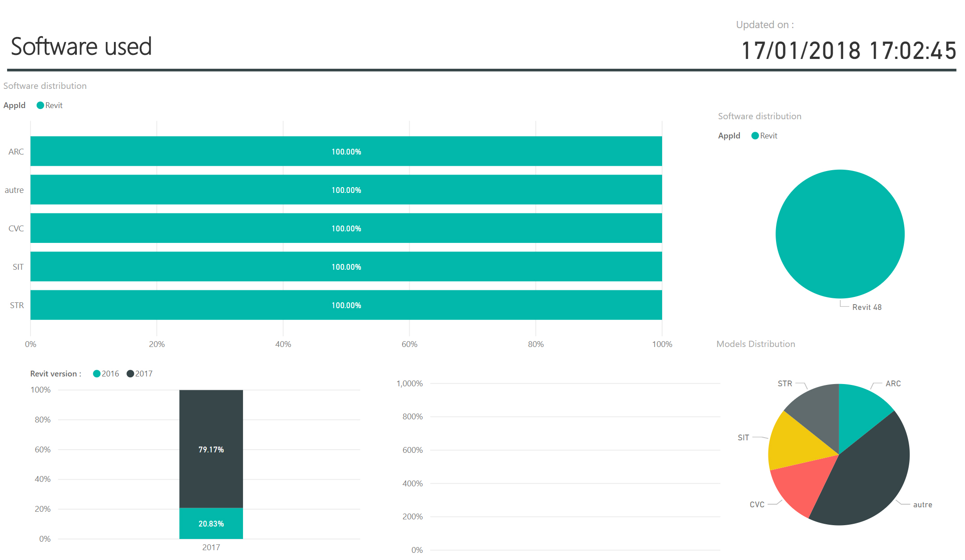Click the 'autre' label next to models pie
Screen dimensions: 965x560
point(923,505)
